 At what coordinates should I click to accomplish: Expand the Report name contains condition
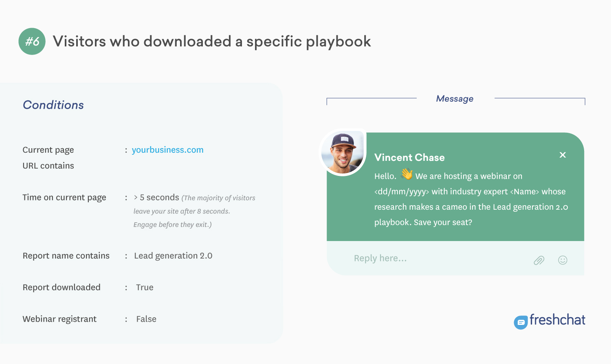click(x=66, y=256)
